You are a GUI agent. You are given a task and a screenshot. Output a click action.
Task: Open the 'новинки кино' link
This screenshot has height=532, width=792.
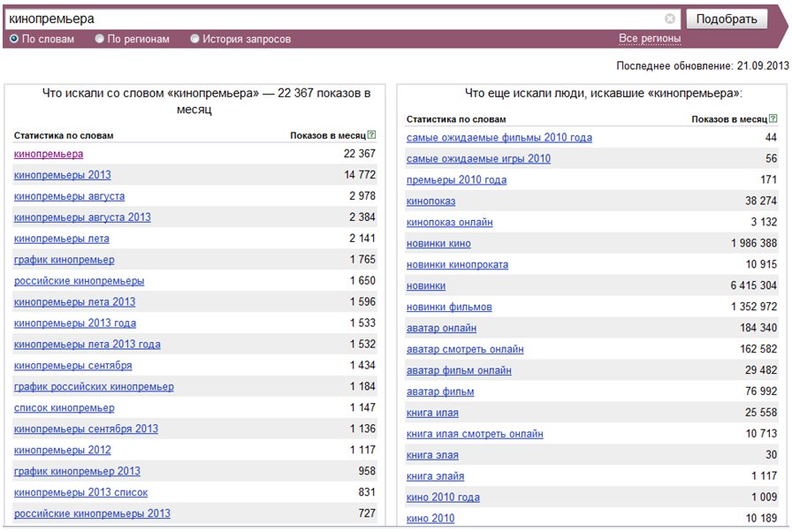coord(438,244)
